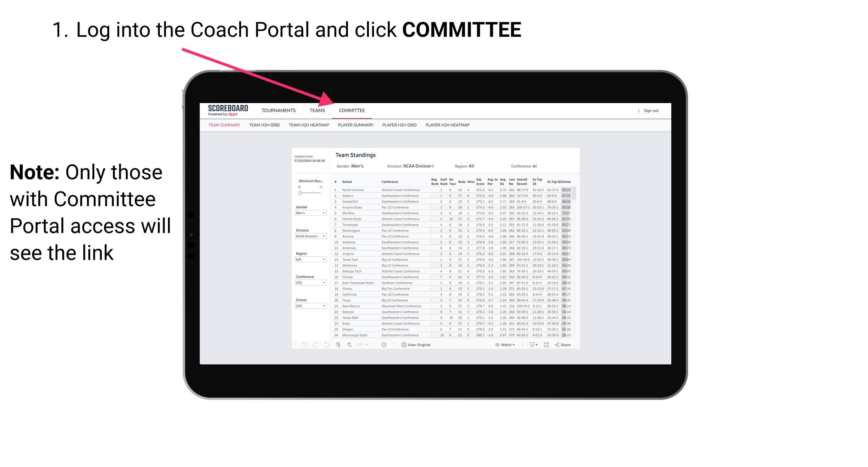868x467 pixels.
Task: Click the View Original icon
Action: pyautogui.click(x=403, y=345)
